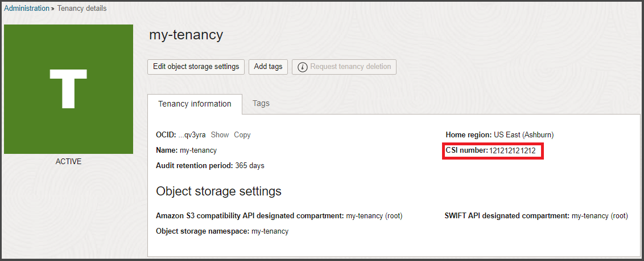Copy the tenancy OCID
Image resolution: width=644 pixels, height=261 pixels.
point(242,135)
